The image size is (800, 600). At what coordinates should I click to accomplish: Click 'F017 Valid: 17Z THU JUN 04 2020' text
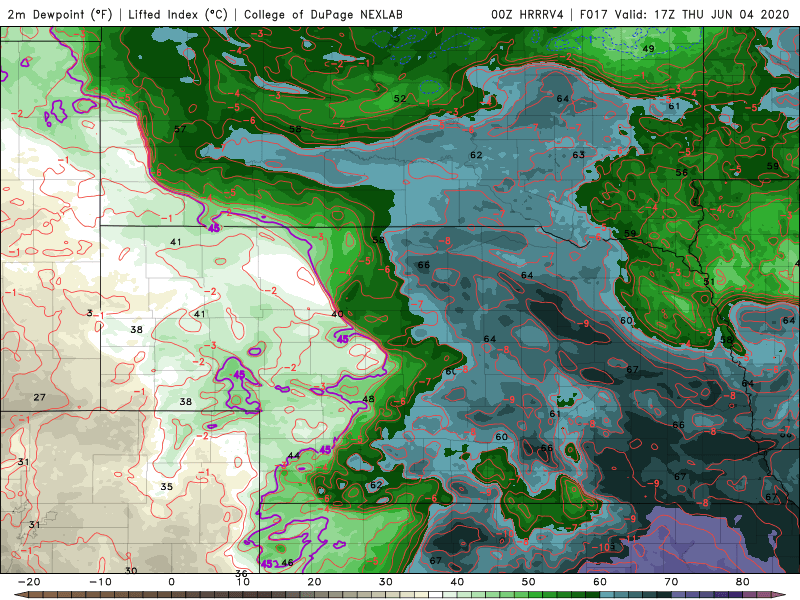coord(685,14)
